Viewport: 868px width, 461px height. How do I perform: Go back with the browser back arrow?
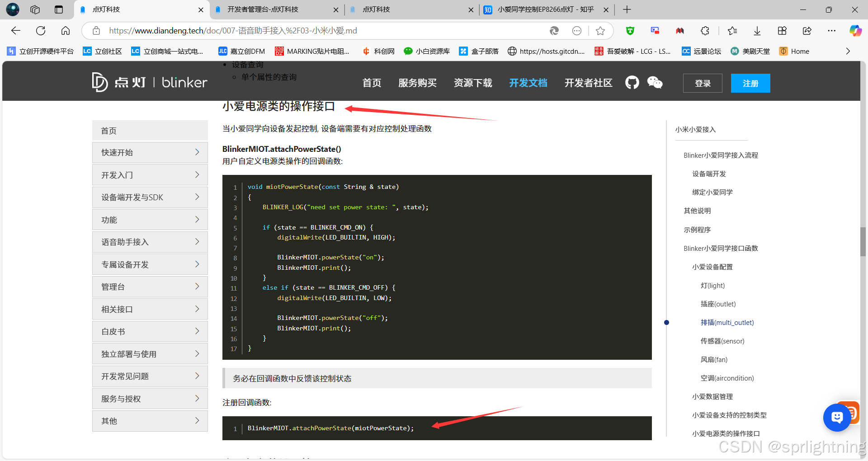[x=16, y=31]
